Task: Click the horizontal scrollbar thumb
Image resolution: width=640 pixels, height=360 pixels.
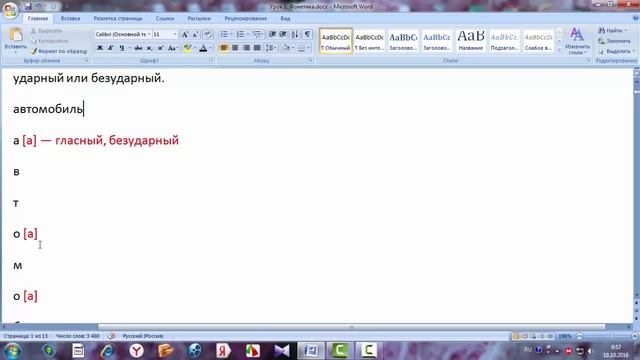Action: coord(351,327)
